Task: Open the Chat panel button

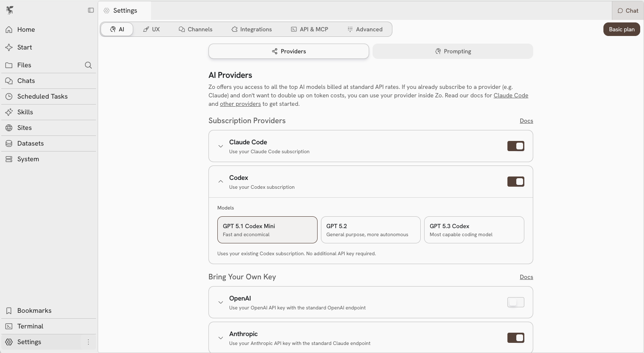Action: click(628, 11)
